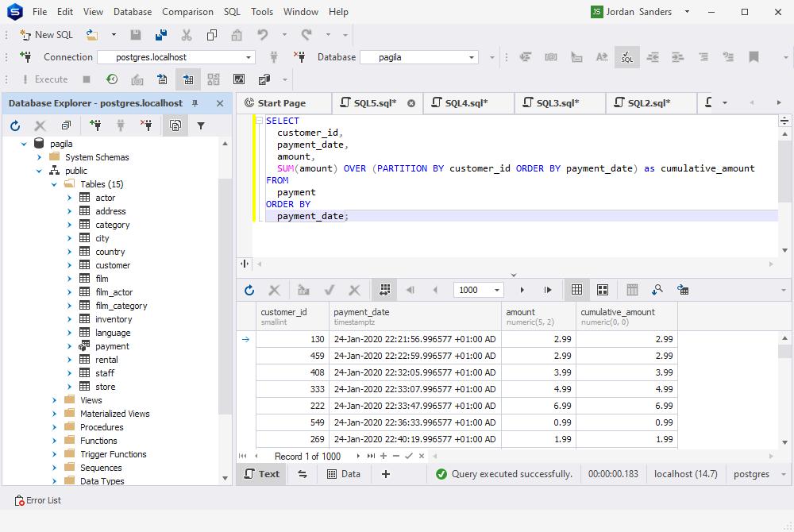The width and height of the screenshot is (794, 532).
Task: Open the Database dropdown showing pagila
Action: pos(472,56)
